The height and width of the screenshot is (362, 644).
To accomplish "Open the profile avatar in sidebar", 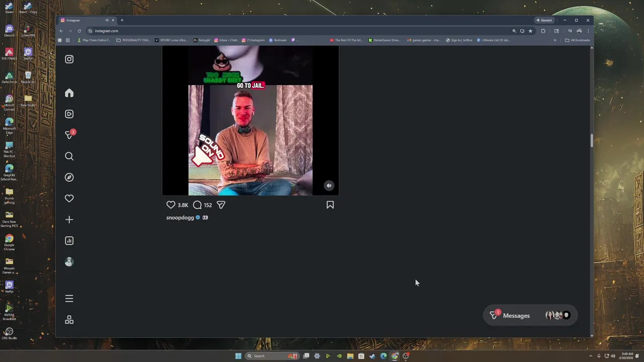I will point(69,262).
